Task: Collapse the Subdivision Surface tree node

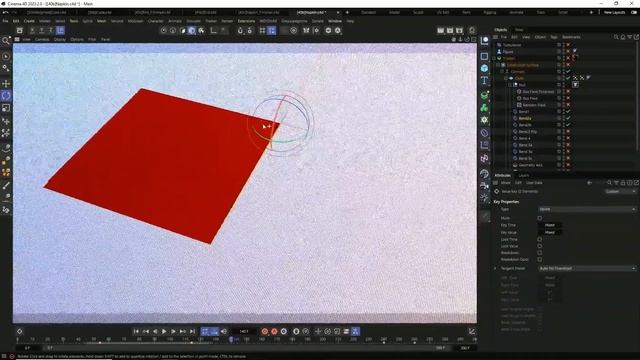Action: coord(498,65)
